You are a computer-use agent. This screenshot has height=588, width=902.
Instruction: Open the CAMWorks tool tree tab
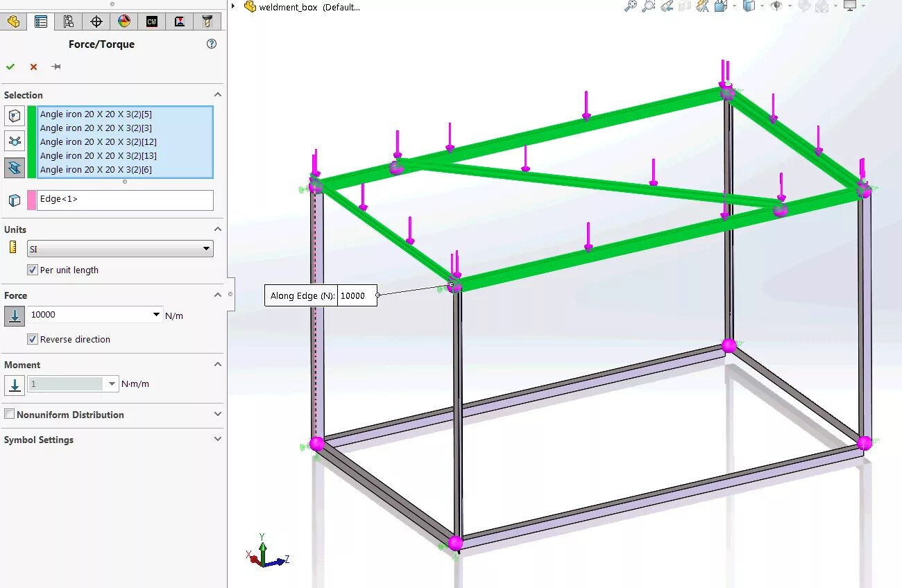(207, 21)
